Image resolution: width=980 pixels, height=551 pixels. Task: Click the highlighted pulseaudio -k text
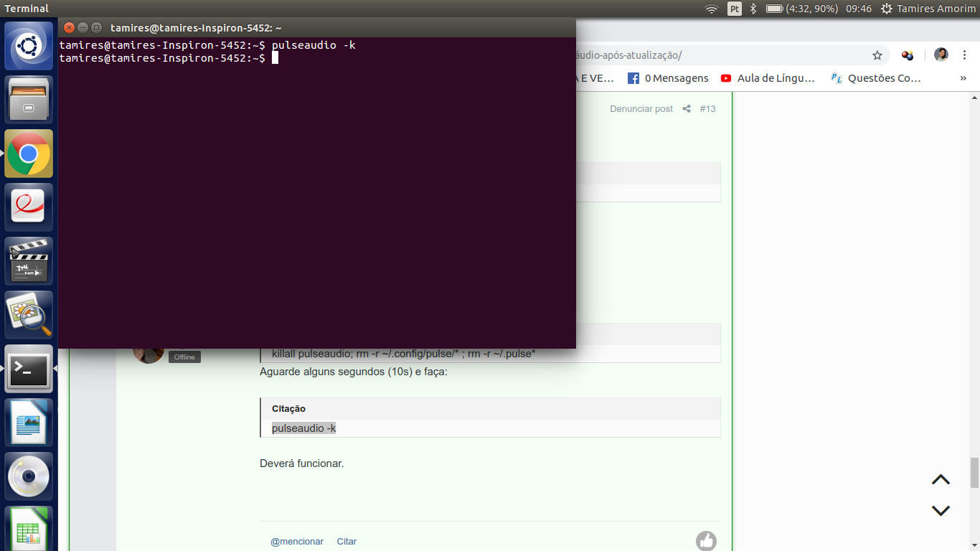point(303,428)
